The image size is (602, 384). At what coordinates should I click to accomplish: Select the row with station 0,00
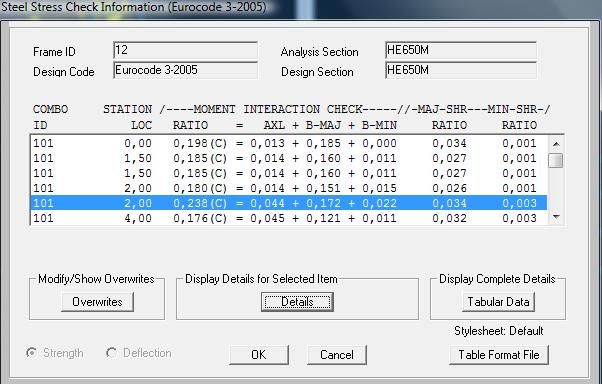pos(289,143)
